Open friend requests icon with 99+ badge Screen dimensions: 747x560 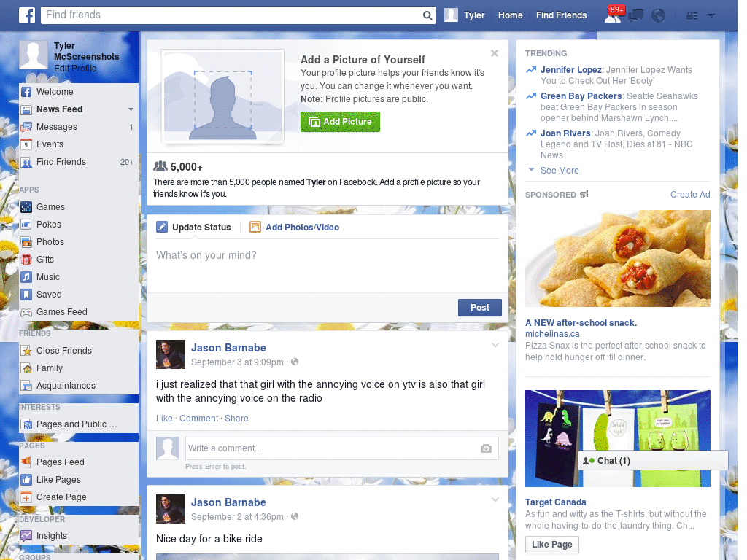tap(613, 15)
